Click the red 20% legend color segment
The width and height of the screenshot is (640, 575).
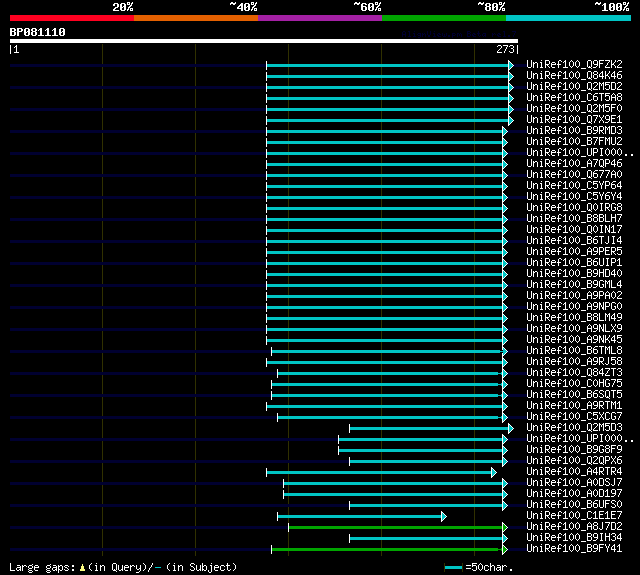point(72,18)
